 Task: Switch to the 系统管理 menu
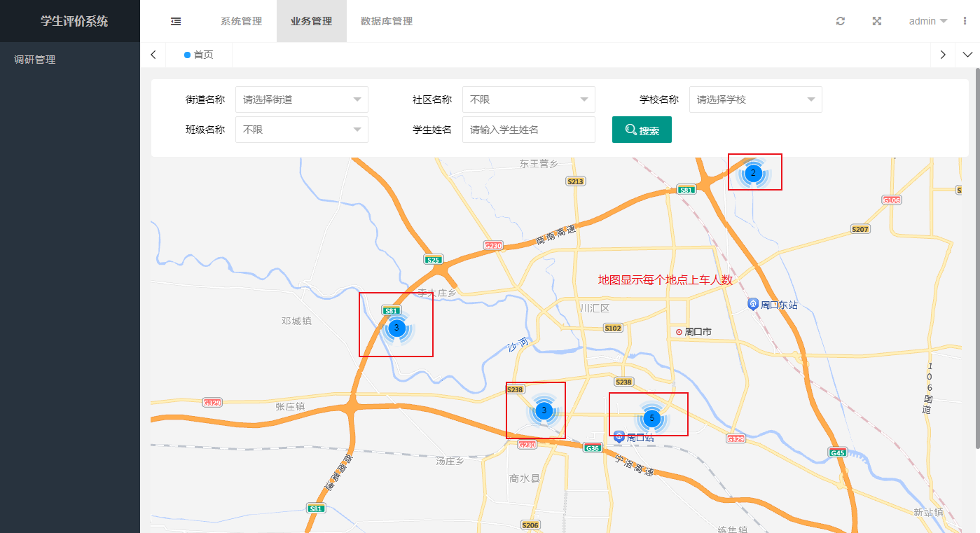pos(241,21)
